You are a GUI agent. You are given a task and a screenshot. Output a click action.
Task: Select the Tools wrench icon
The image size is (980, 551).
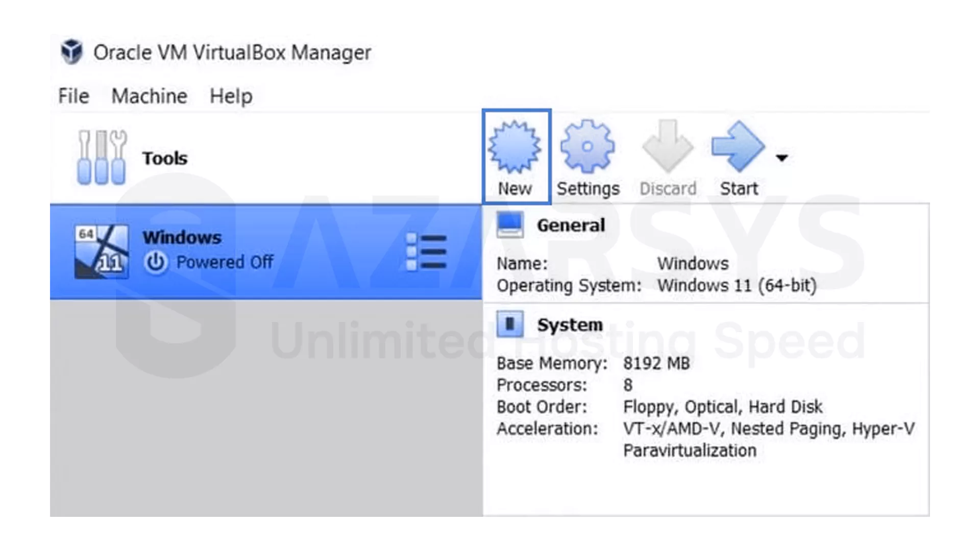(x=102, y=157)
